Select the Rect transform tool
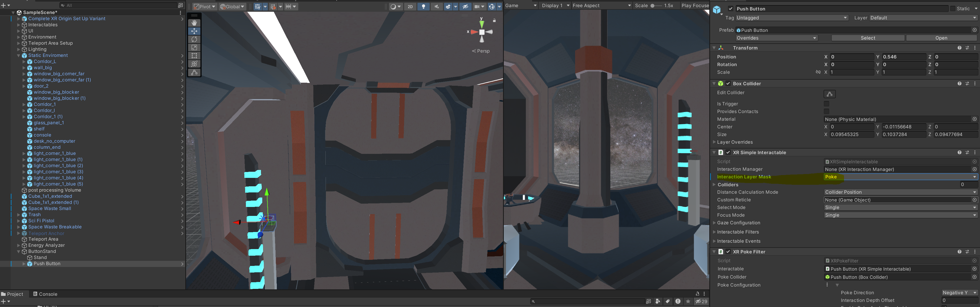This screenshot has width=980, height=307. click(194, 55)
